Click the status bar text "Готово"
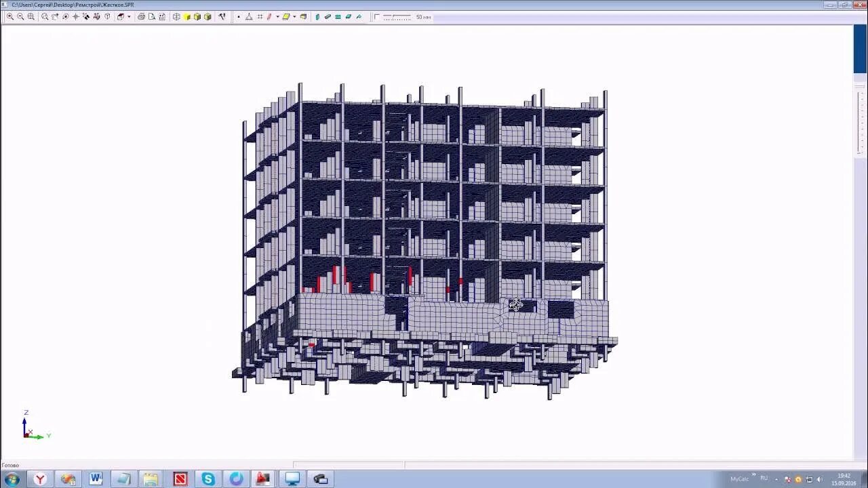 click(x=10, y=466)
